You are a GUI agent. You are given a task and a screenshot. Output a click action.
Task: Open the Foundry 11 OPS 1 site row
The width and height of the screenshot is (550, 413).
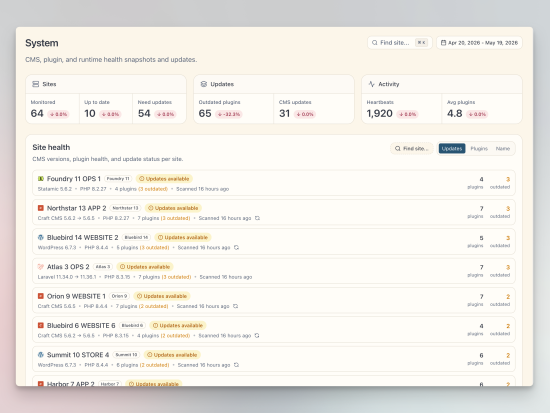(274, 183)
